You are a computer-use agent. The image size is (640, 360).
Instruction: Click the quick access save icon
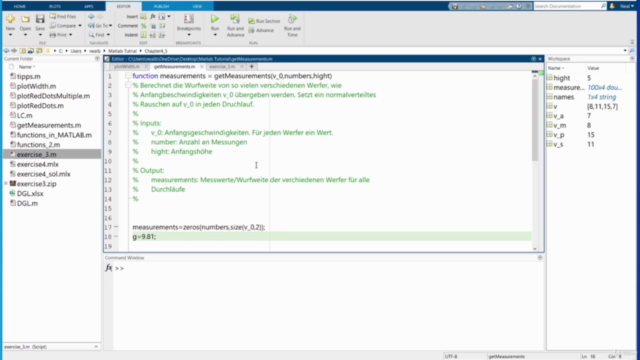[454, 6]
